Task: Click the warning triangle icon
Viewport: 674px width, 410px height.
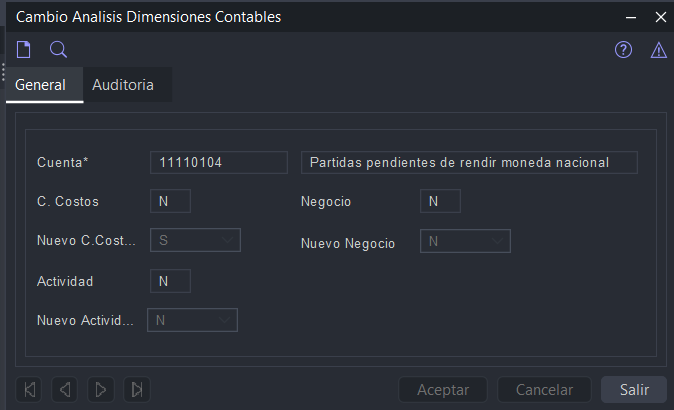Action: (x=659, y=50)
